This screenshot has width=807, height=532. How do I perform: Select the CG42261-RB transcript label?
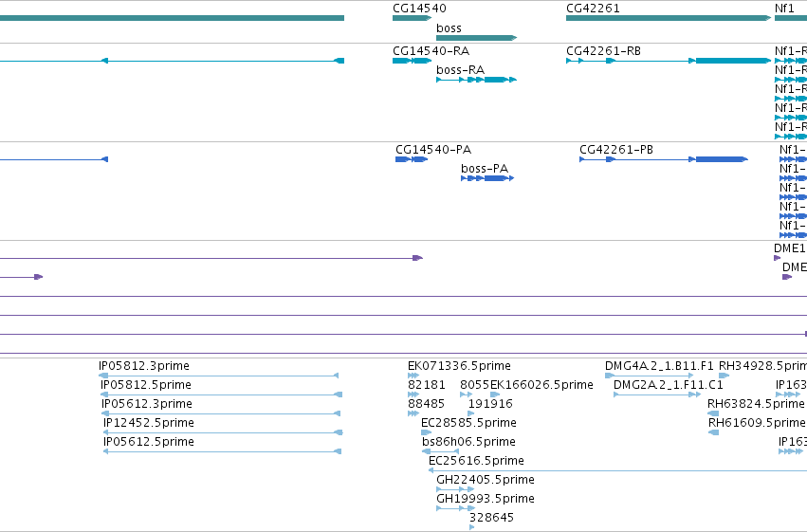point(604,51)
